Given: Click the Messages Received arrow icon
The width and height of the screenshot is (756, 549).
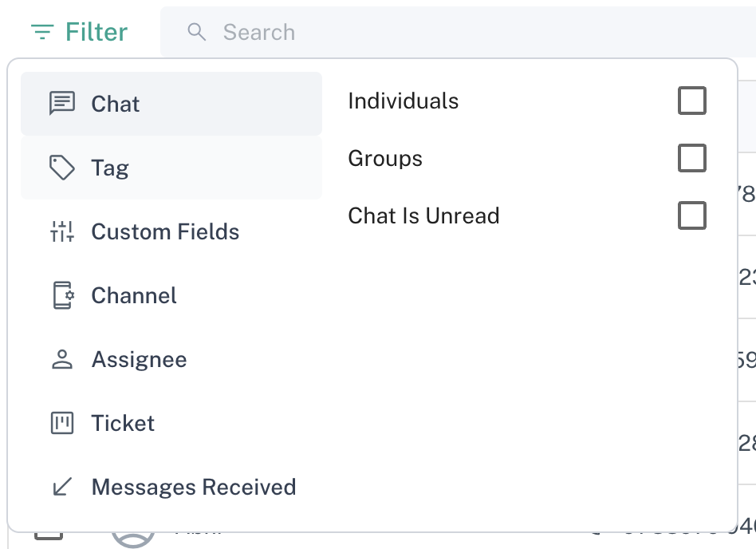Looking at the screenshot, I should pos(62,487).
